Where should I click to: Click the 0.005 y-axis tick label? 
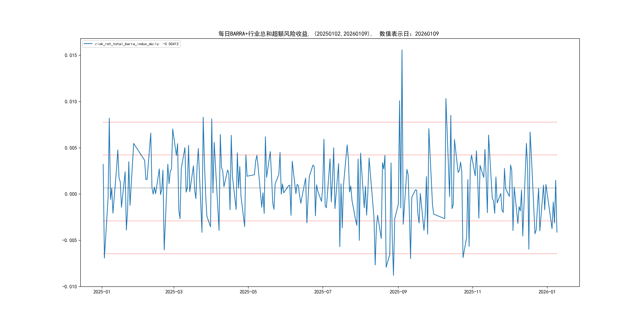coord(71,148)
